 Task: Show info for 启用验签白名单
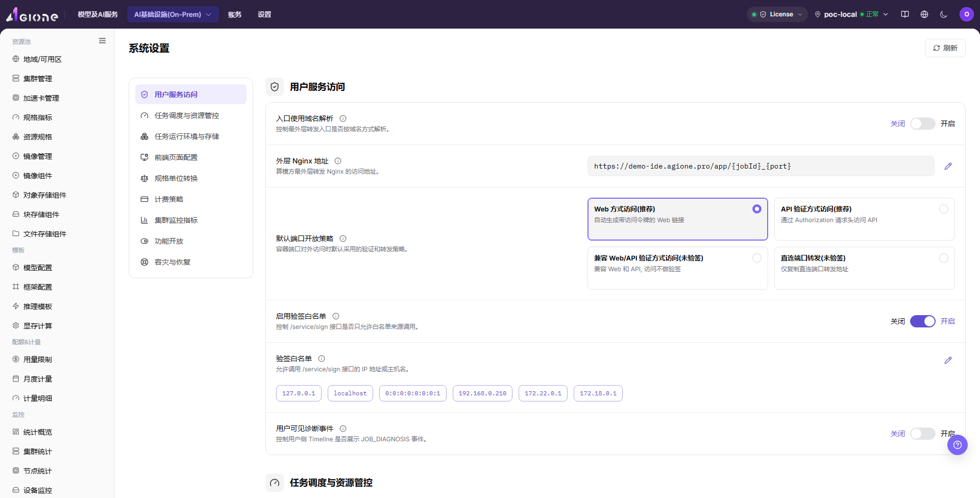336,316
